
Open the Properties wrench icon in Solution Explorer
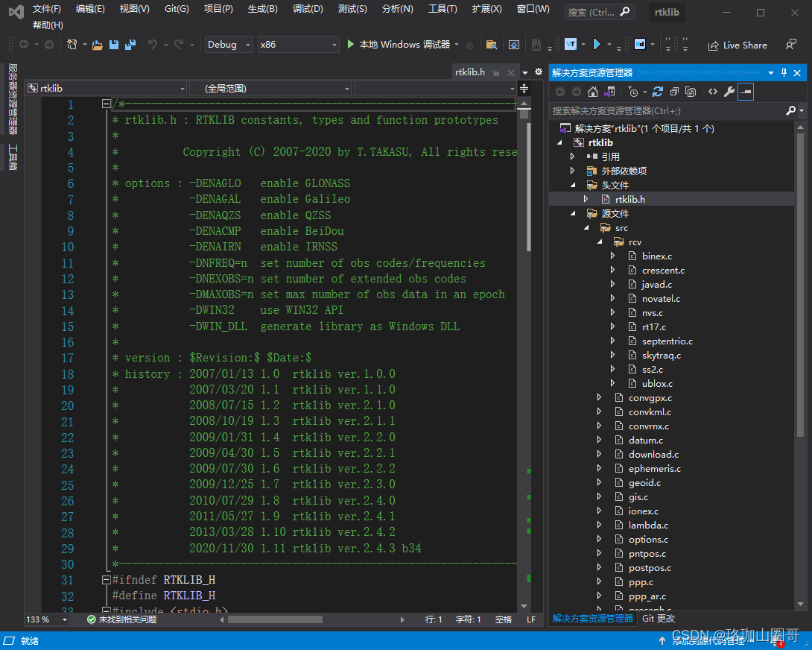729,91
